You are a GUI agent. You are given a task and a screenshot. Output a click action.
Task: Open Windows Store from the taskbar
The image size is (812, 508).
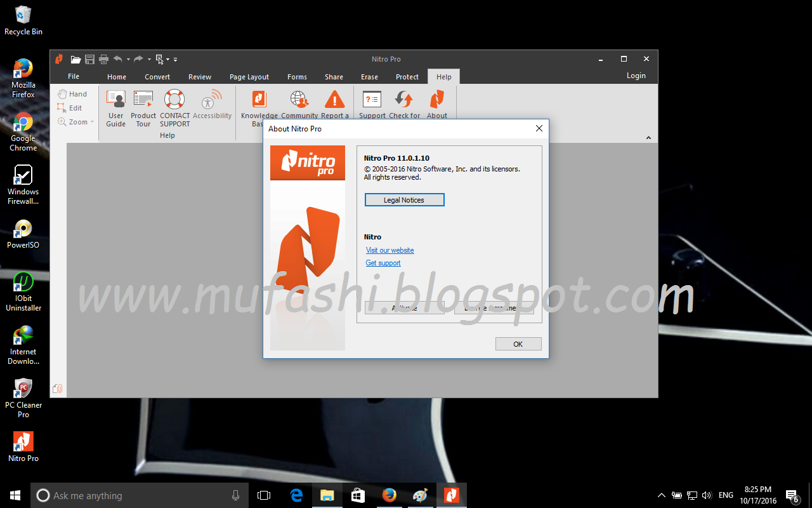click(358, 495)
